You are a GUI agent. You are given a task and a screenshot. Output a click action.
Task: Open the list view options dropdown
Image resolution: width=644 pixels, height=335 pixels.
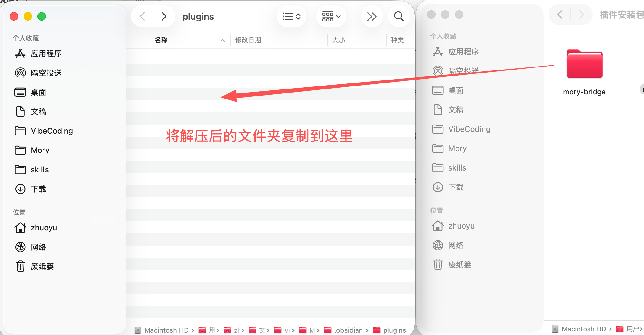tap(291, 16)
